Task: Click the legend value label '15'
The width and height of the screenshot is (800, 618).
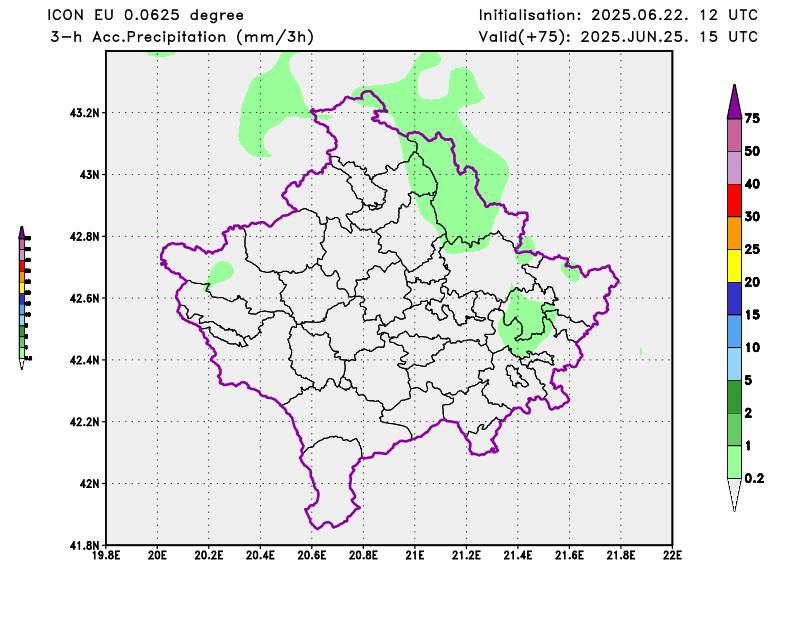Action: 752,314
